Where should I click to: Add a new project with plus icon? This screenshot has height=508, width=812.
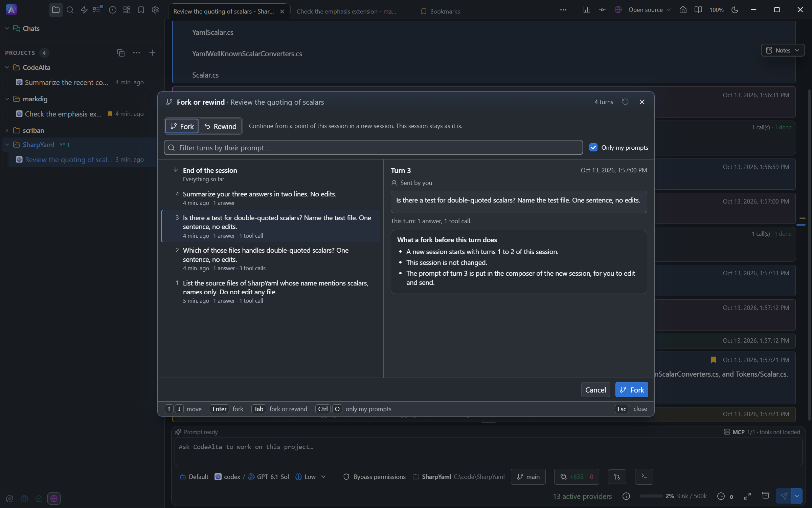152,52
